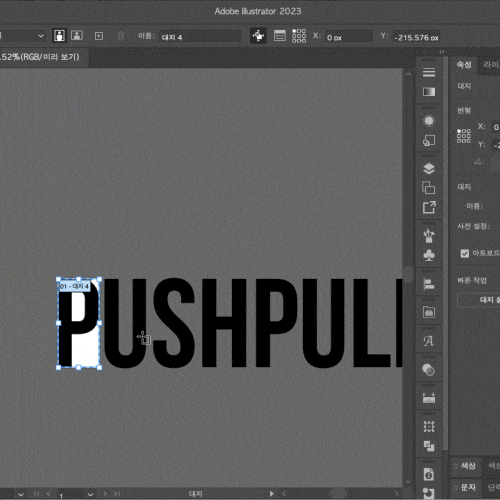Click the 대지 옵션 quick action button
500x500 pixels.
(479, 300)
